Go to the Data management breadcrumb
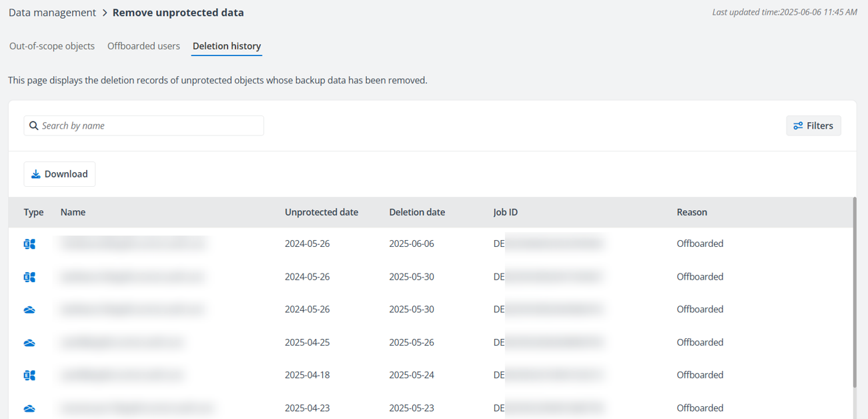Image resolution: width=868 pixels, height=419 pixels. (x=52, y=13)
